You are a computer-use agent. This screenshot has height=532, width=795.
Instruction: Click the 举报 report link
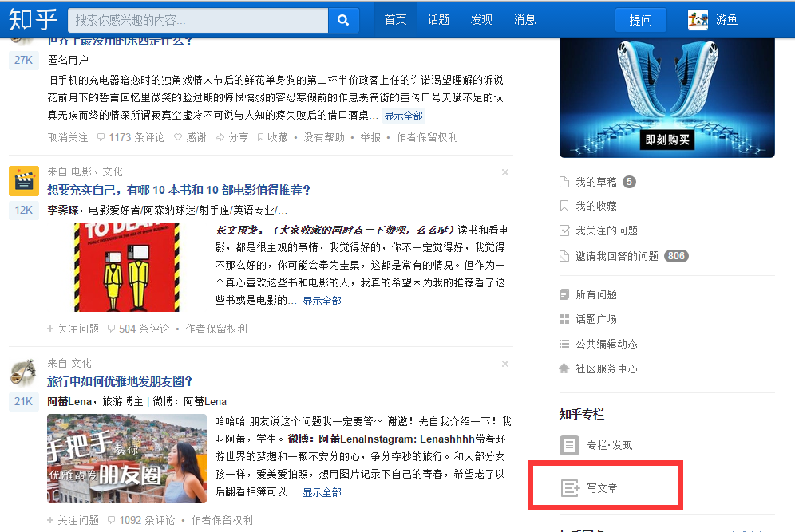coord(370,137)
